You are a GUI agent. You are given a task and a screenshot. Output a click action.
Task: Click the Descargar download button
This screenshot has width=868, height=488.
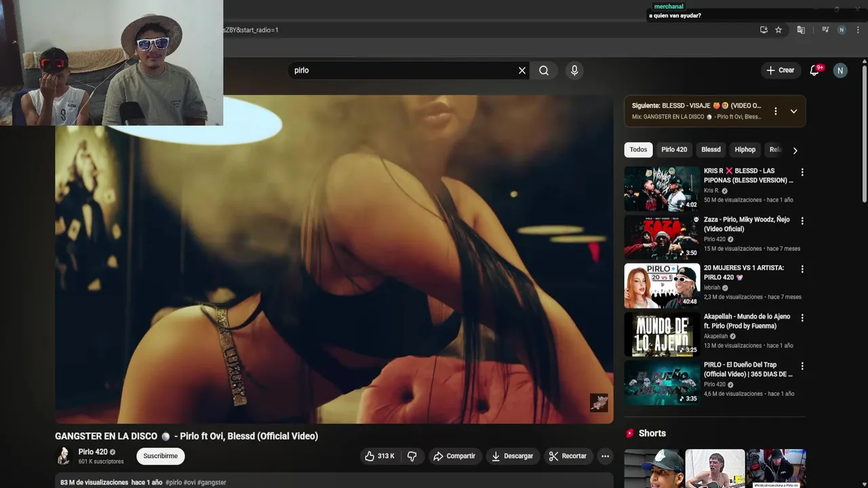pos(513,456)
